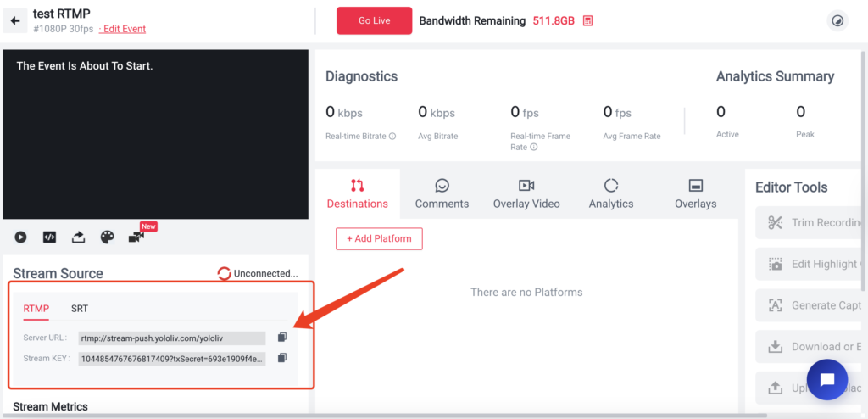
Task: Click the event video preview area
Action: (x=156, y=134)
